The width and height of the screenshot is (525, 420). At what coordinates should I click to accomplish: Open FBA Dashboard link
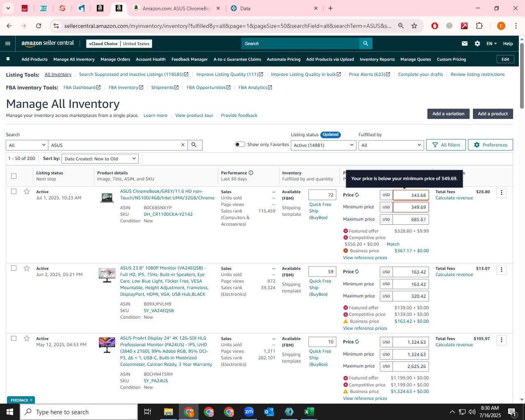click(x=82, y=87)
